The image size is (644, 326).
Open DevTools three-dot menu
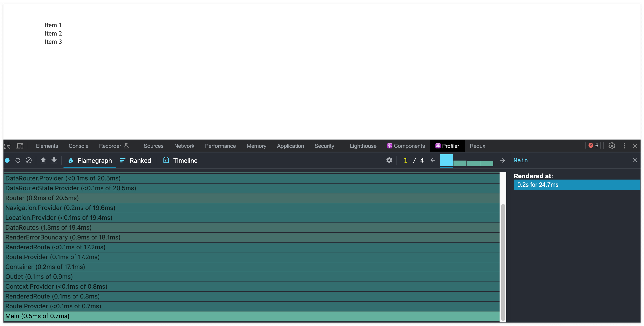[x=624, y=146]
